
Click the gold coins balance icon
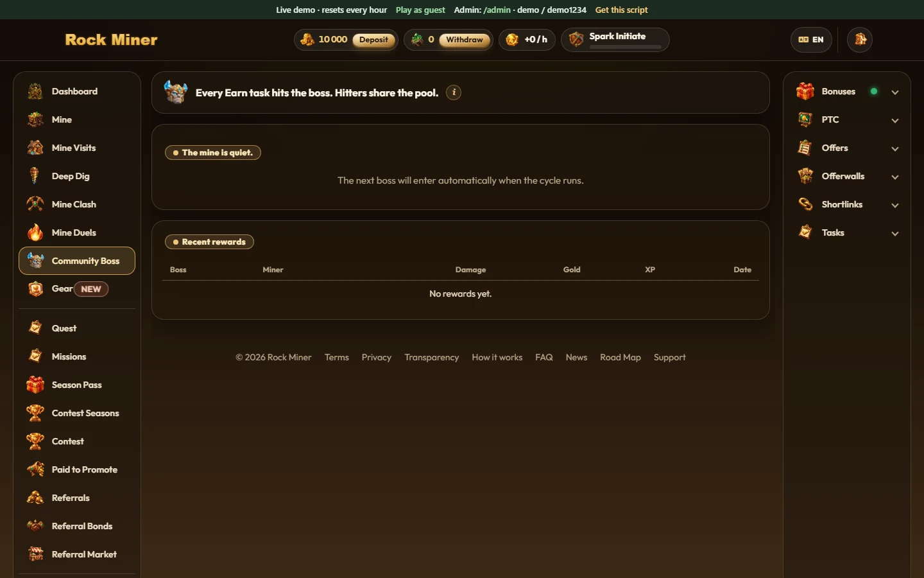307,40
